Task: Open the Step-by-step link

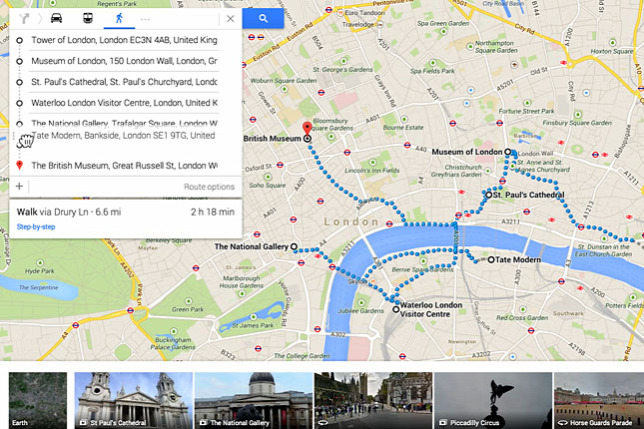Action: click(x=36, y=227)
